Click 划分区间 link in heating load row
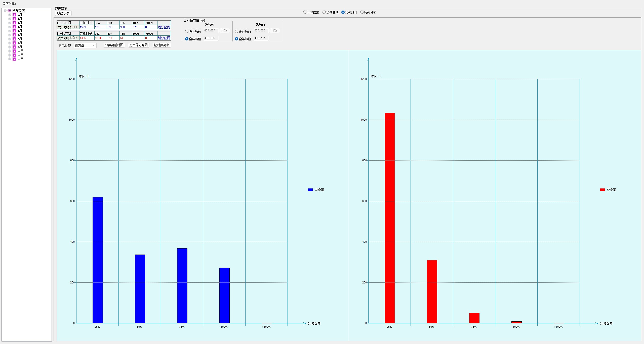 [164, 38]
